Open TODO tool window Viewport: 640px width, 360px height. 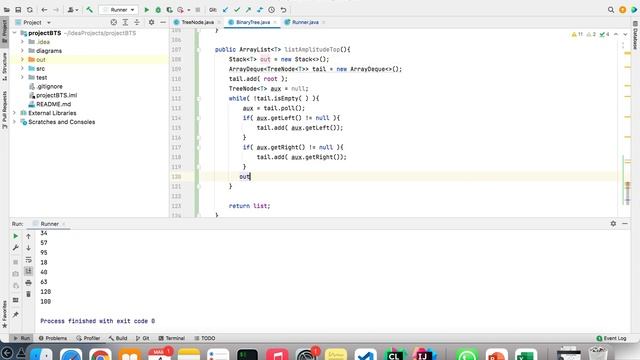coord(205,338)
